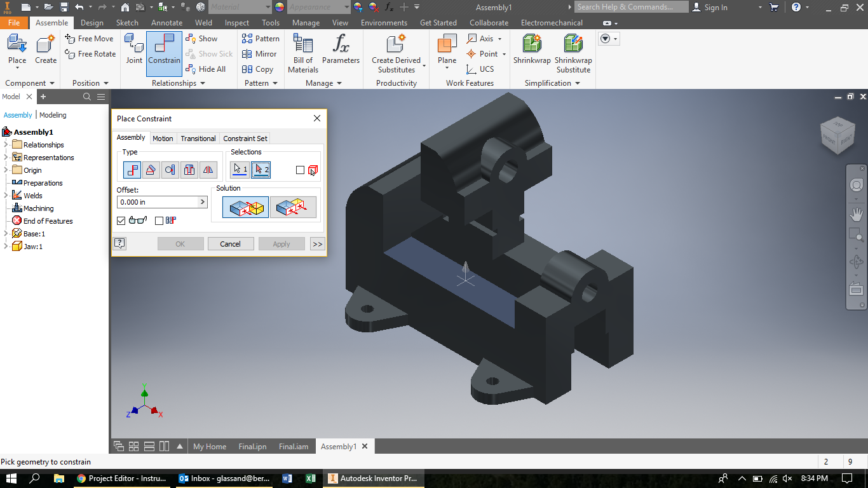This screenshot has width=868, height=488.
Task: Open the File menu
Action: (14, 23)
